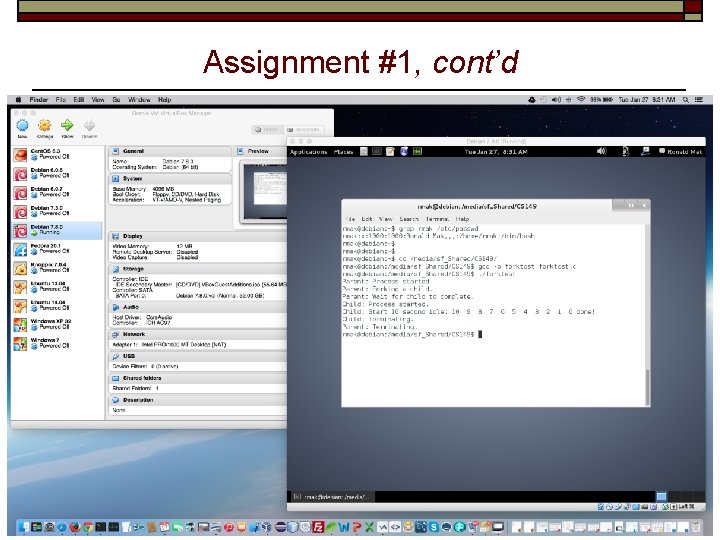Open the Mac menu bar Help menu
This screenshot has width=720, height=540.
pyautogui.click(x=164, y=100)
